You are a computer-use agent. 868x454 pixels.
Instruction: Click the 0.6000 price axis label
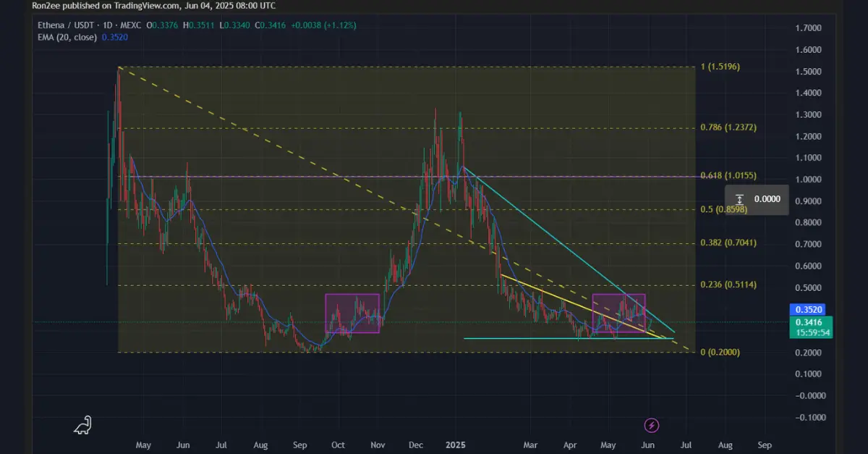(x=807, y=266)
